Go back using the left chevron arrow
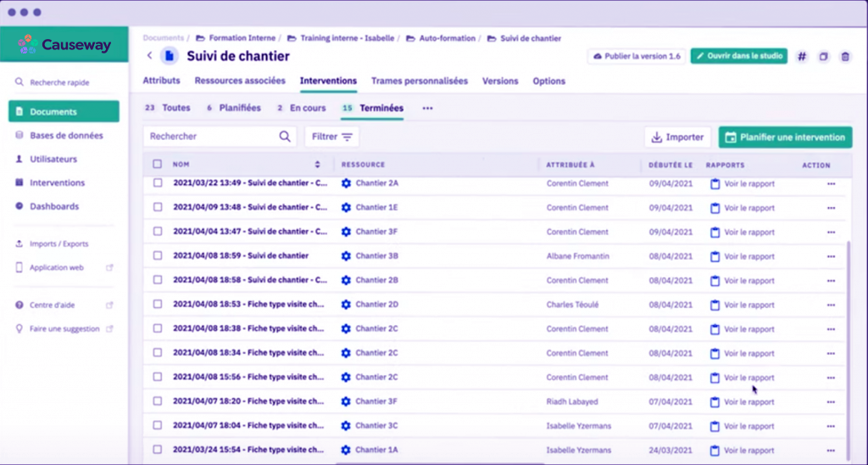Viewport: 868px width, 465px height. point(150,56)
